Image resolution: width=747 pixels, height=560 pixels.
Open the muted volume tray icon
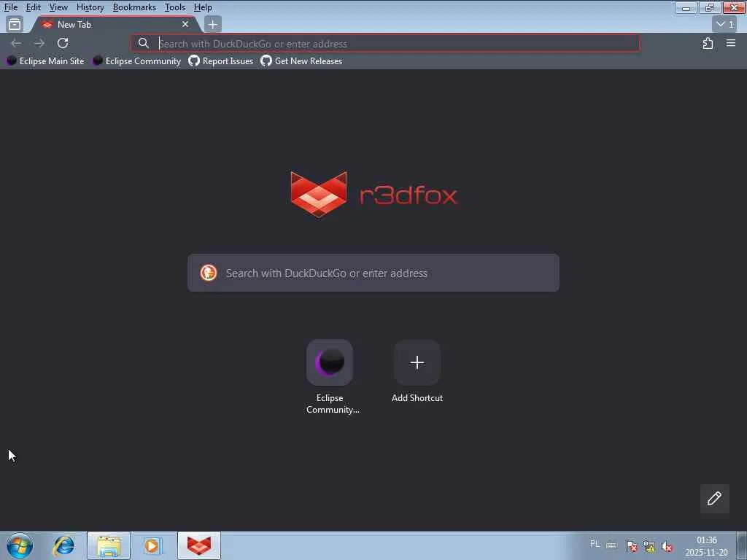pyautogui.click(x=667, y=546)
